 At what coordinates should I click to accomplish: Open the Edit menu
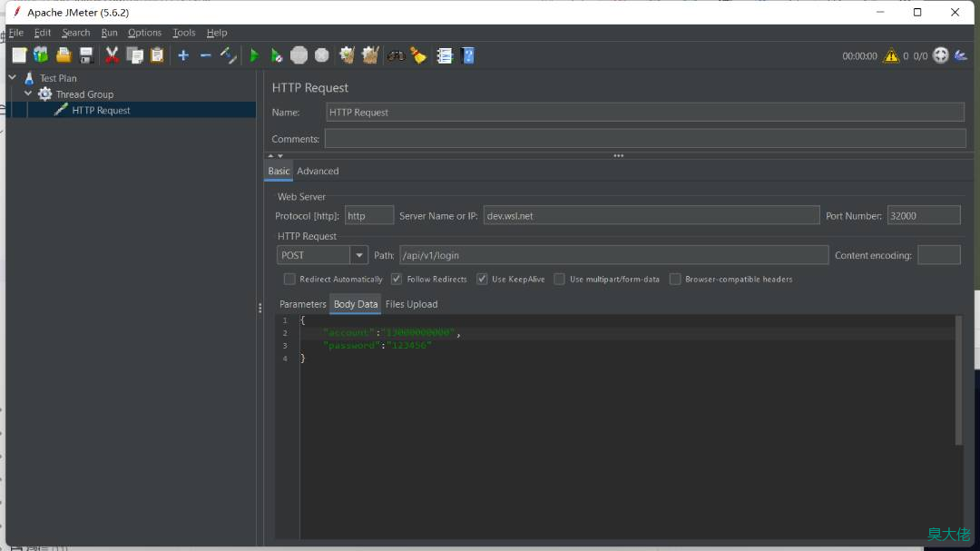coord(43,33)
